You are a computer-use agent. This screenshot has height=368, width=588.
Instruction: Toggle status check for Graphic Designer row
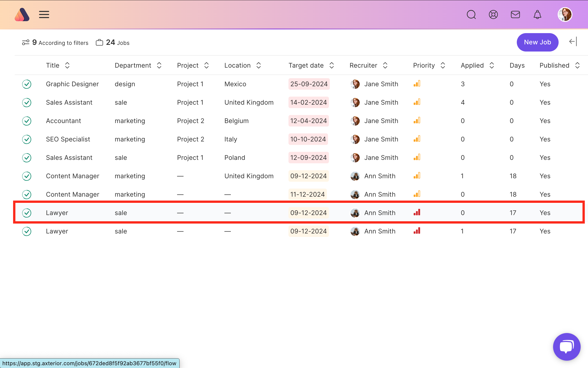click(27, 84)
